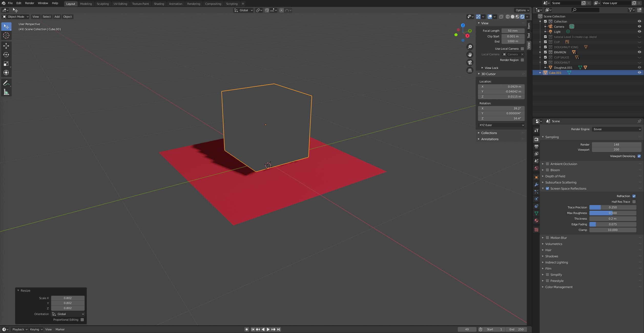
Task: Click the zoom magnifier viewport icon
Action: click(470, 47)
